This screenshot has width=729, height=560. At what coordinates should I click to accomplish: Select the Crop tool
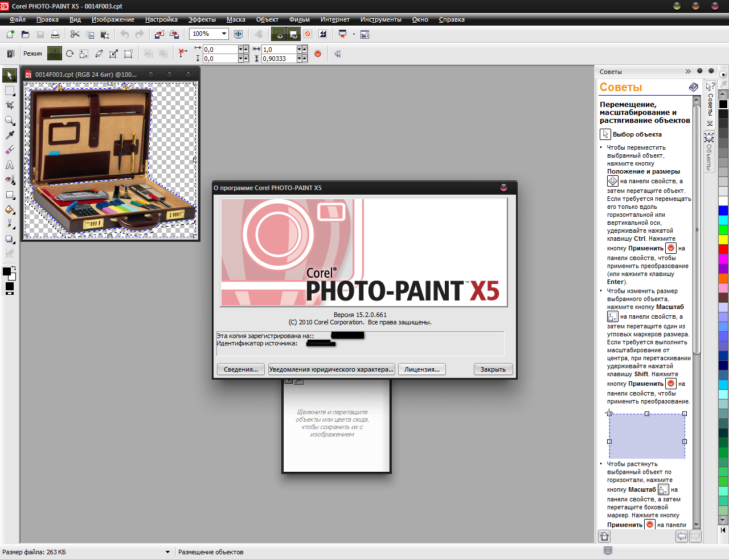(x=10, y=105)
